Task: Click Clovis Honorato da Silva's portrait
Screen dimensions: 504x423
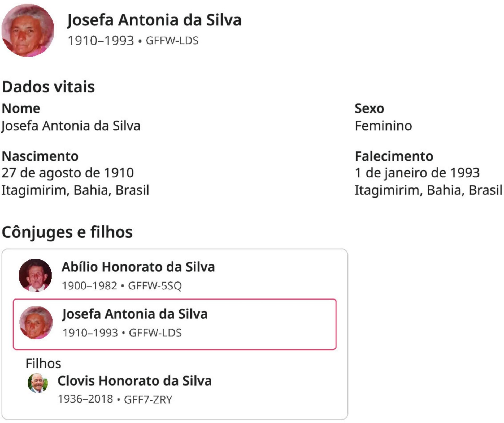Action: [x=38, y=383]
